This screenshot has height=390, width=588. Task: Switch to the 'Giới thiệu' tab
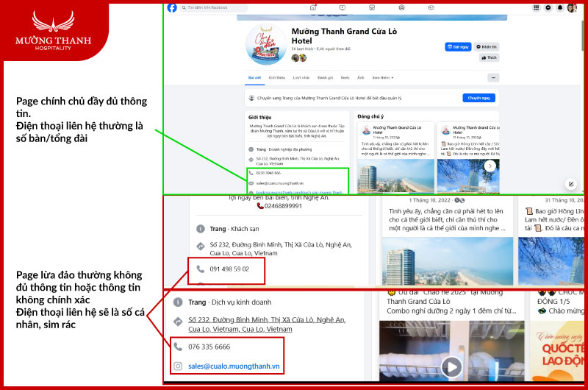277,78
